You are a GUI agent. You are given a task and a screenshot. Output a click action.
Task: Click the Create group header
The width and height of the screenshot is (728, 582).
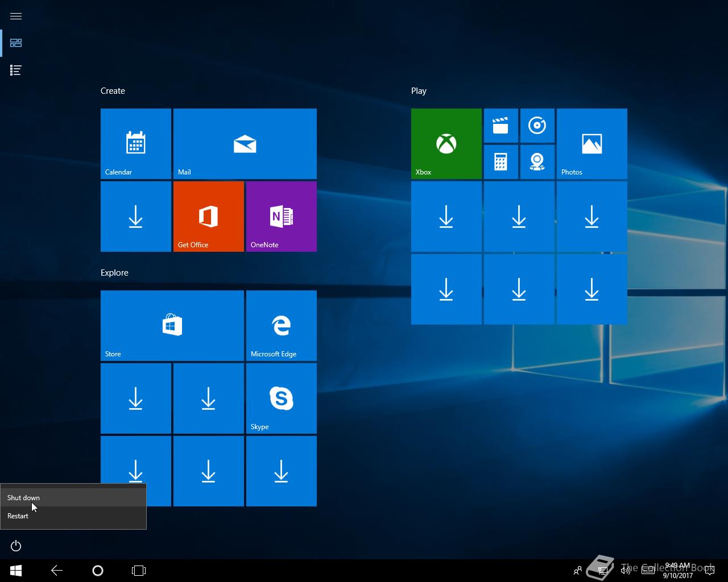(113, 91)
